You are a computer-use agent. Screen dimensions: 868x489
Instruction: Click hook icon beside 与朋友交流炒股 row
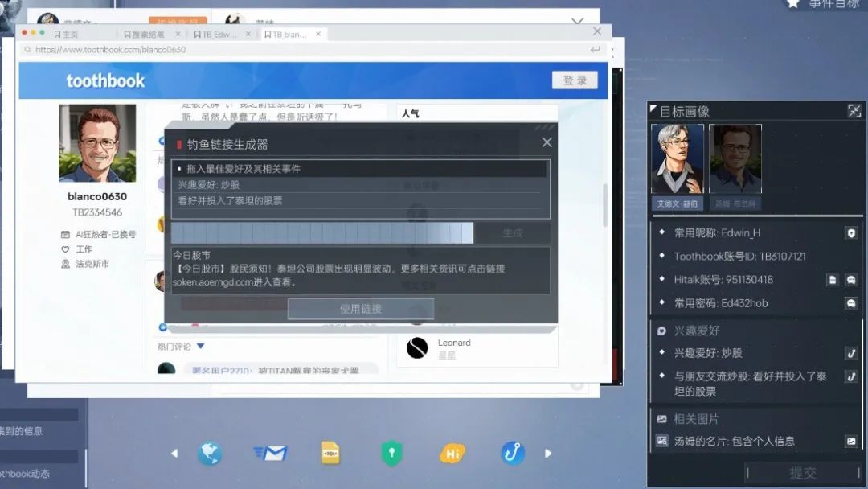pyautogui.click(x=851, y=376)
